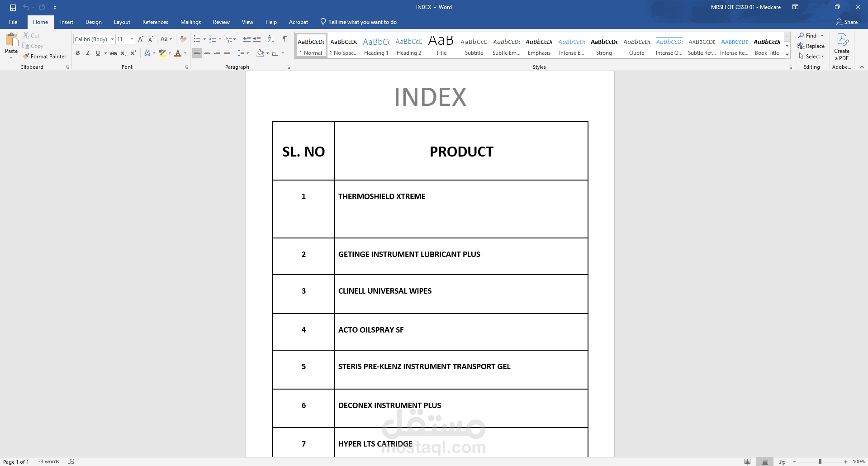
Task: Align text to the right
Action: [217, 53]
